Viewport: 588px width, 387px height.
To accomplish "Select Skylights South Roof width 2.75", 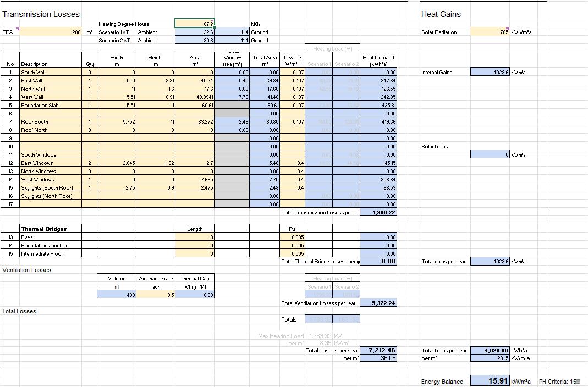I will [x=117, y=187].
